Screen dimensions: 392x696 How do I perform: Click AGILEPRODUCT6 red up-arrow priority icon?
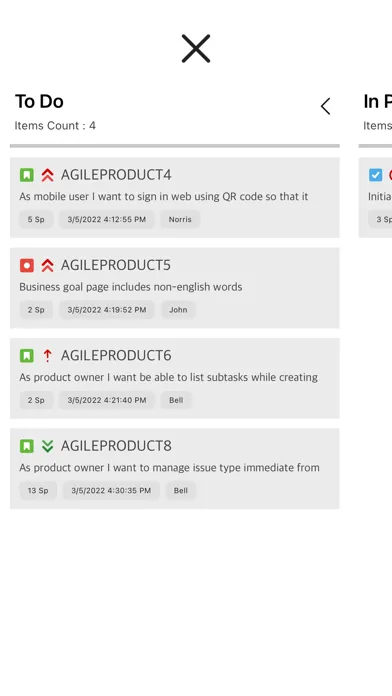(48, 356)
